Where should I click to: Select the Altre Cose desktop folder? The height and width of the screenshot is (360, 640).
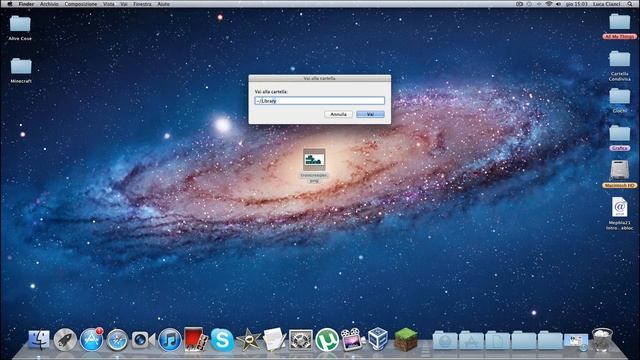(20, 28)
